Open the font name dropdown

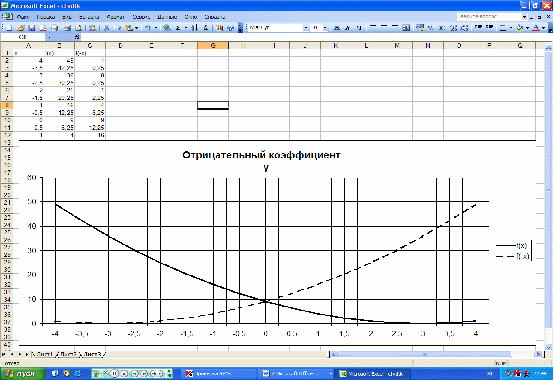coord(306,28)
